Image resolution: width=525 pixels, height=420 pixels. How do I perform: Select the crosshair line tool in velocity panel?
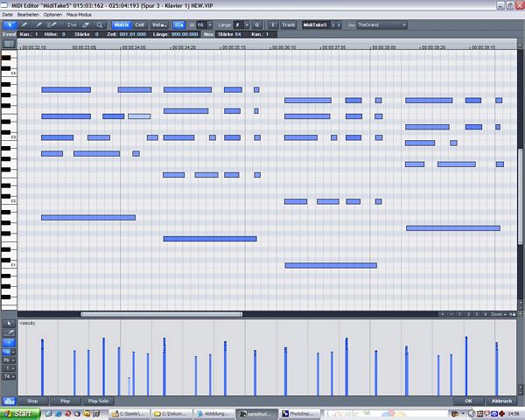9,342
